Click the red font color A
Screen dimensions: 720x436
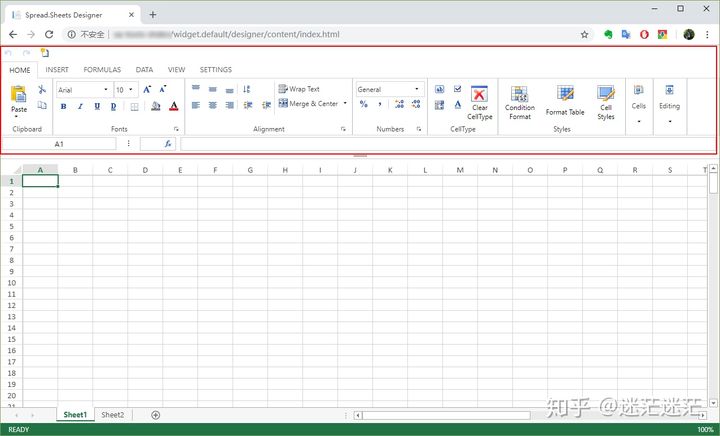[x=174, y=106]
